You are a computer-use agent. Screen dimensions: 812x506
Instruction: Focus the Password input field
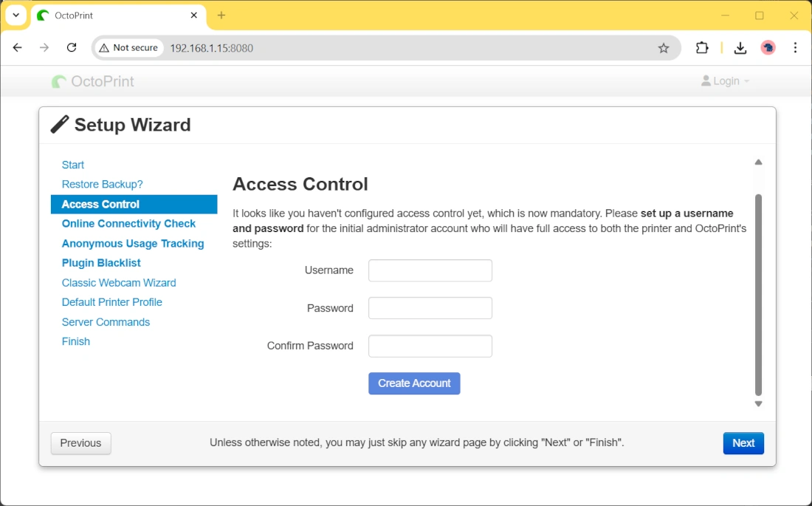coord(430,308)
